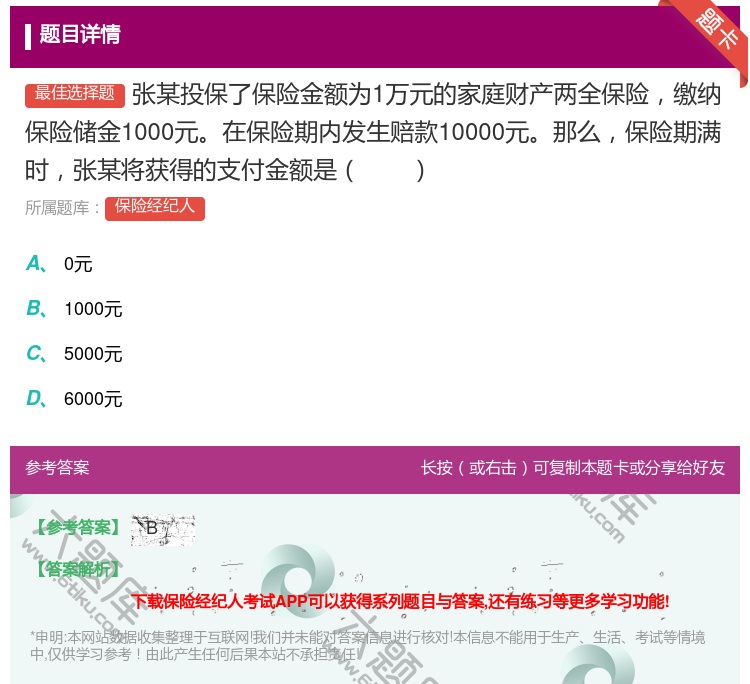This screenshot has height=684, width=750.
Task: Choose option D 6000元
Action: (x=74, y=399)
